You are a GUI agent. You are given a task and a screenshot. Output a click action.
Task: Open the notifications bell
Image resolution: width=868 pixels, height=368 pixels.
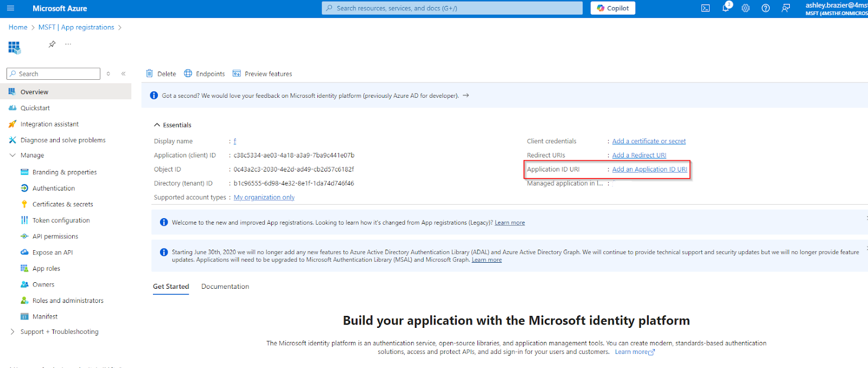click(726, 8)
